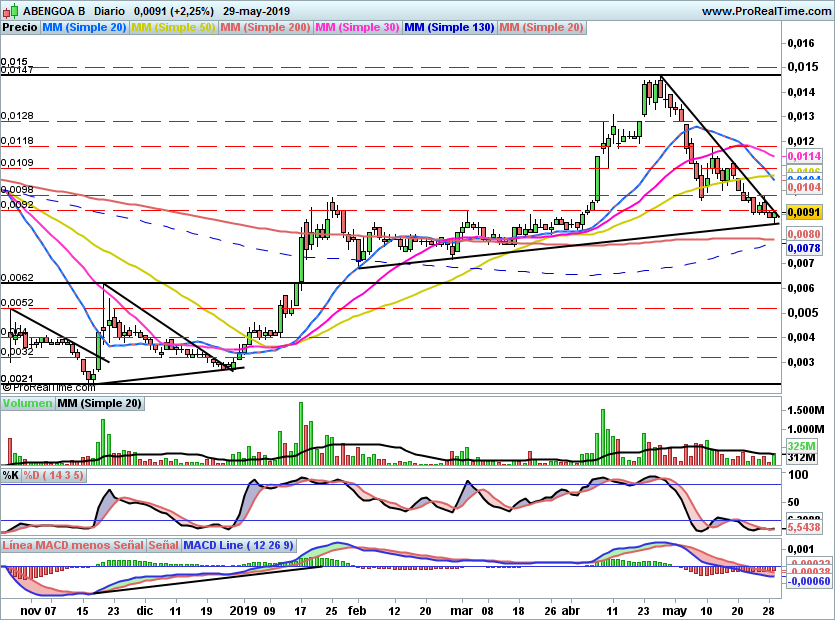Click the mar date axis label

[x=462, y=611]
